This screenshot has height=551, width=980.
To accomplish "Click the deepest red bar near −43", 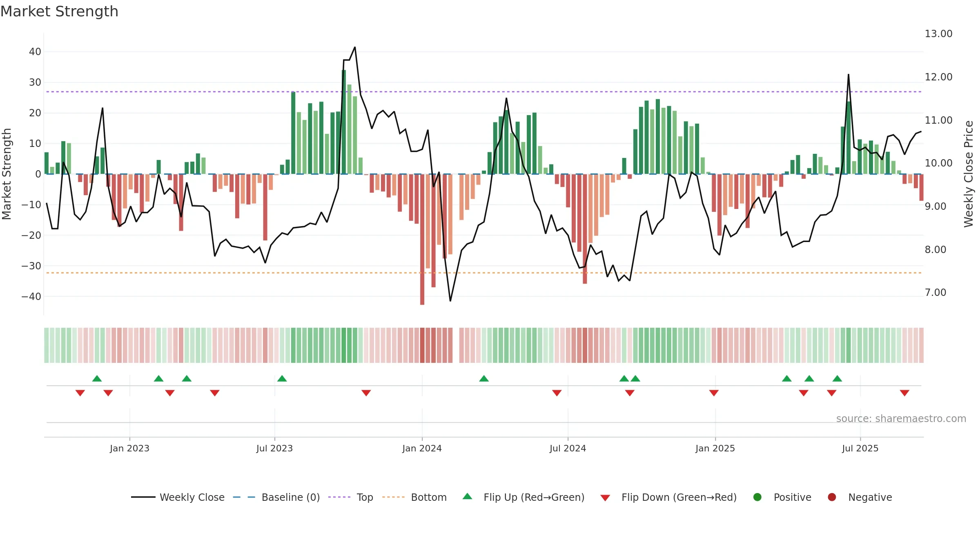I will (x=422, y=240).
